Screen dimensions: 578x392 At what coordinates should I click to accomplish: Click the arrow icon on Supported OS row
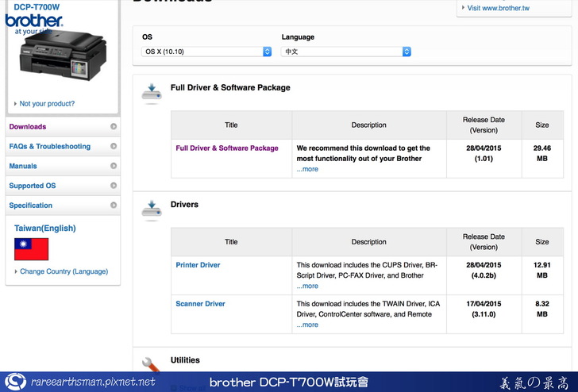point(114,186)
